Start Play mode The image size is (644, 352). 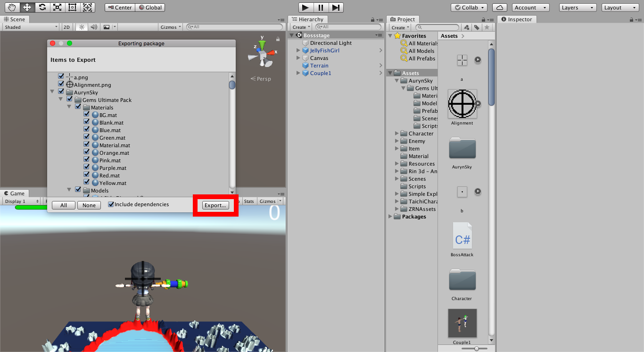pos(306,8)
